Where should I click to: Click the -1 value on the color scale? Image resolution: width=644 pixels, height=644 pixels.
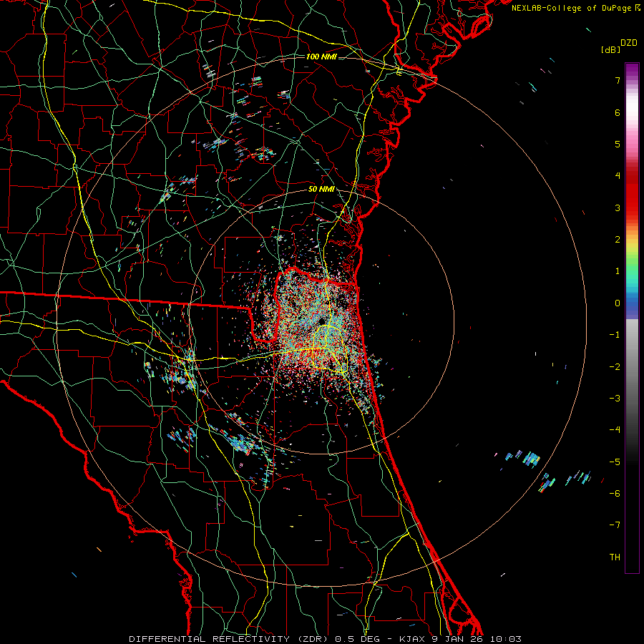pyautogui.click(x=615, y=335)
